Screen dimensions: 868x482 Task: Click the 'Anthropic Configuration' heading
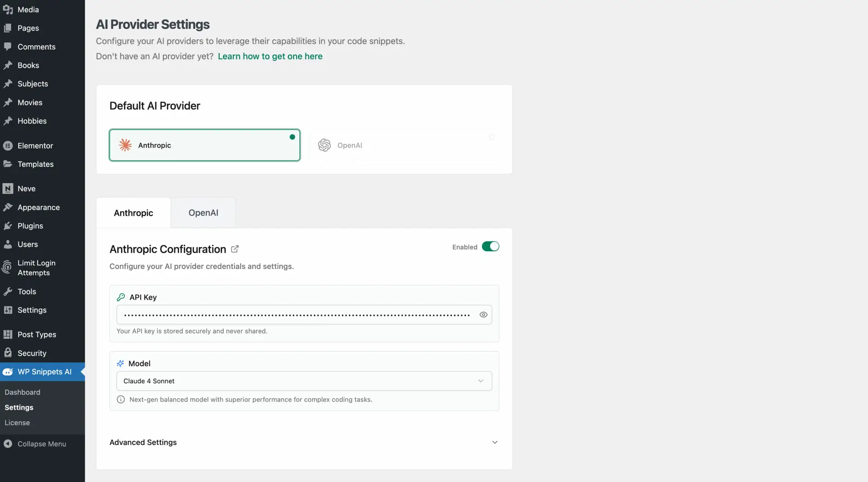coord(168,249)
